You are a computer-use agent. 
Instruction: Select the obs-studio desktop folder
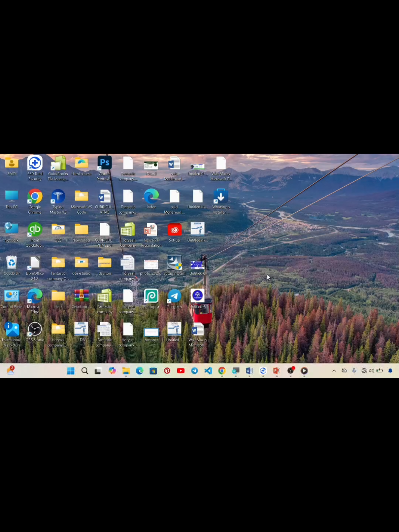(81, 265)
